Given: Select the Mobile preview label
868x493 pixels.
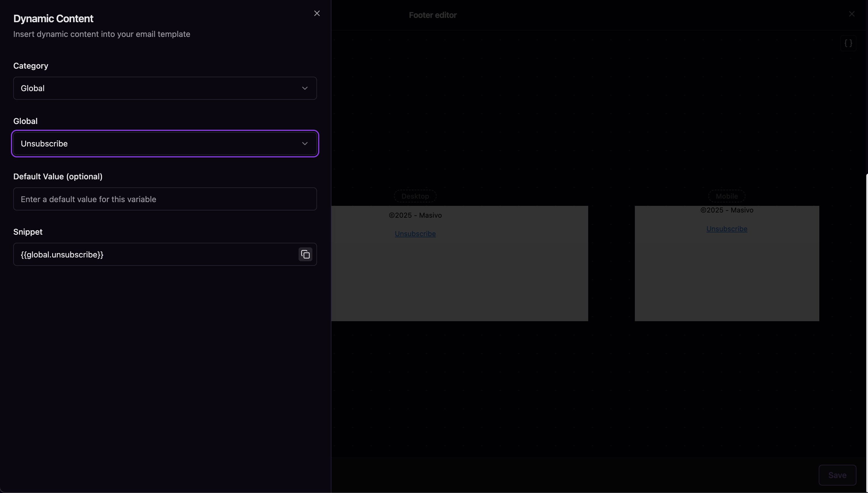Looking at the screenshot, I should point(727,196).
